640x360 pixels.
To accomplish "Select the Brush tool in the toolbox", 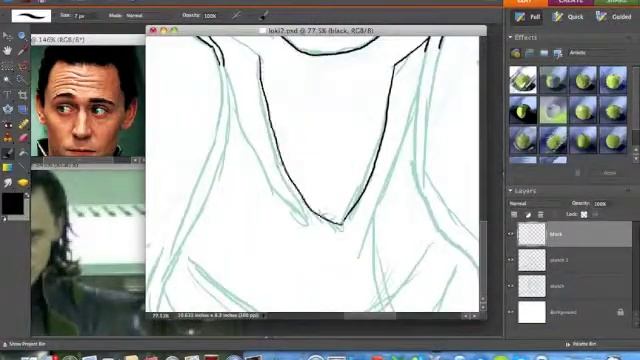I will click(x=7, y=153).
